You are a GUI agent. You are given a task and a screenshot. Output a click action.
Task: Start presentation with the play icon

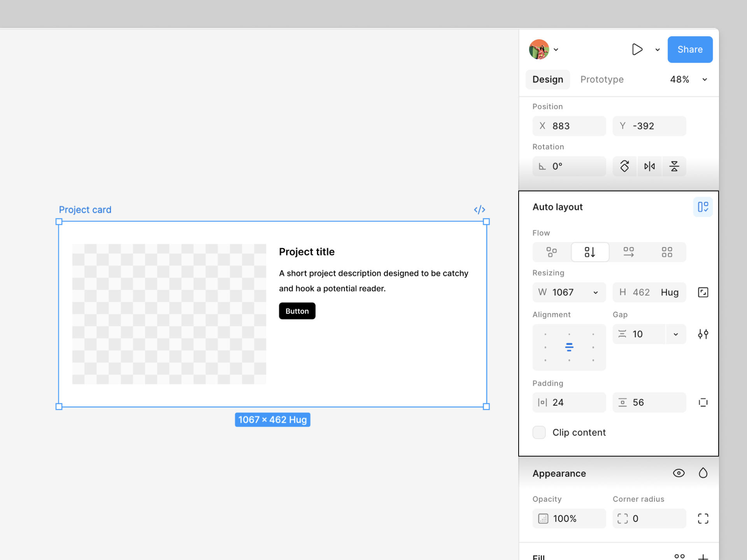(x=637, y=49)
